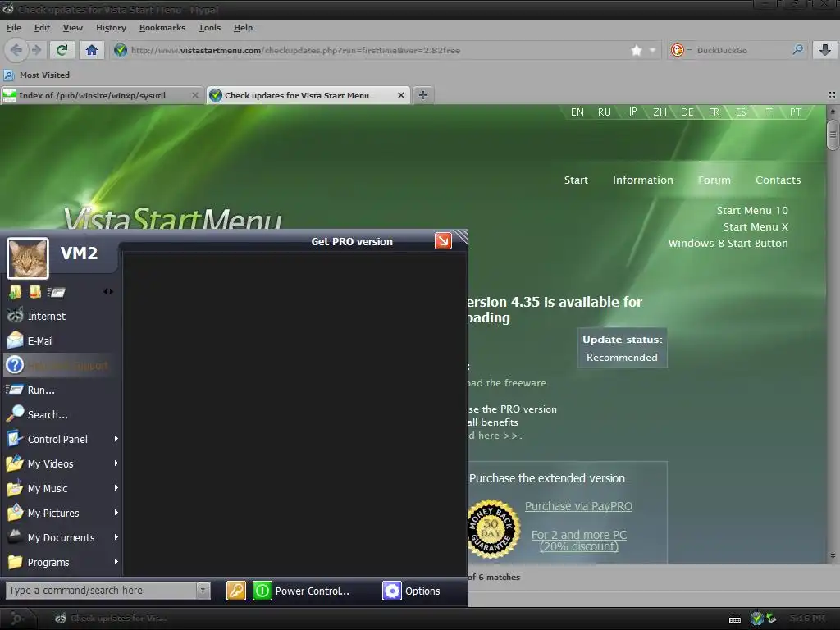The width and height of the screenshot is (840, 630).
Task: Go to the Start page link
Action: [x=576, y=180]
